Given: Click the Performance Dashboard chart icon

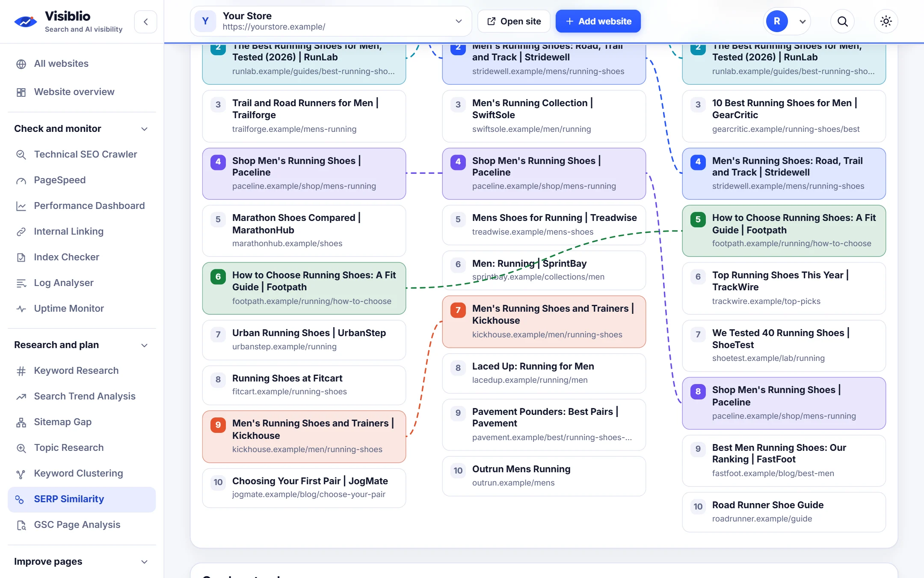Looking at the screenshot, I should coord(21,206).
